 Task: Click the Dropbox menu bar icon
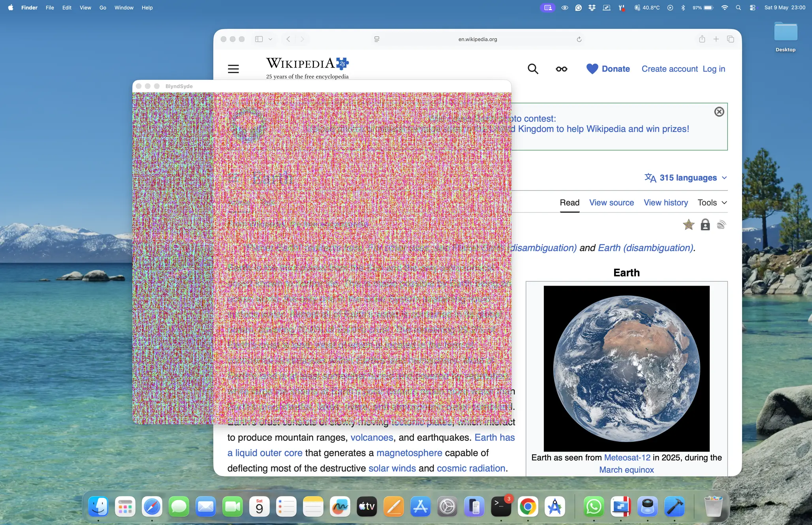[592, 8]
